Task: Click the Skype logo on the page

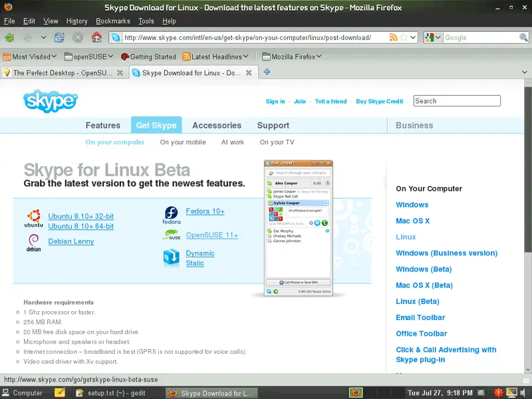Action: point(51,101)
